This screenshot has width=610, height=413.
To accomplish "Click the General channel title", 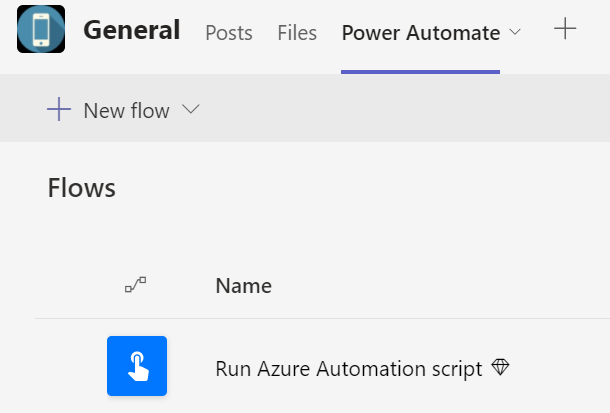I will click(x=132, y=30).
